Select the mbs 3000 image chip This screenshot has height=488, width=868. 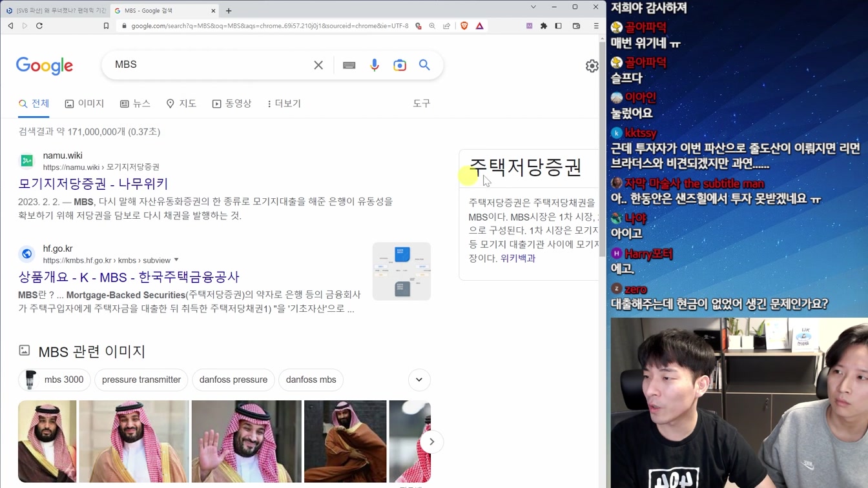tap(54, 380)
